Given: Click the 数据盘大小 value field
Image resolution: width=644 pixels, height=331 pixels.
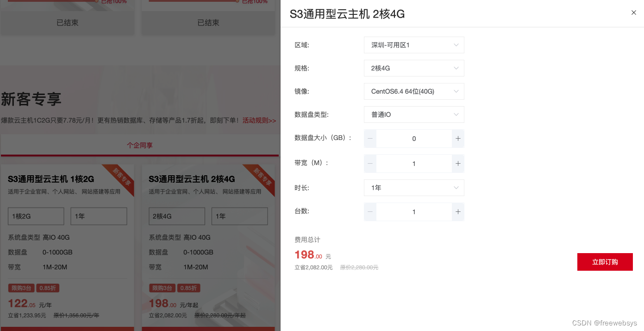Looking at the screenshot, I should coord(414,139).
